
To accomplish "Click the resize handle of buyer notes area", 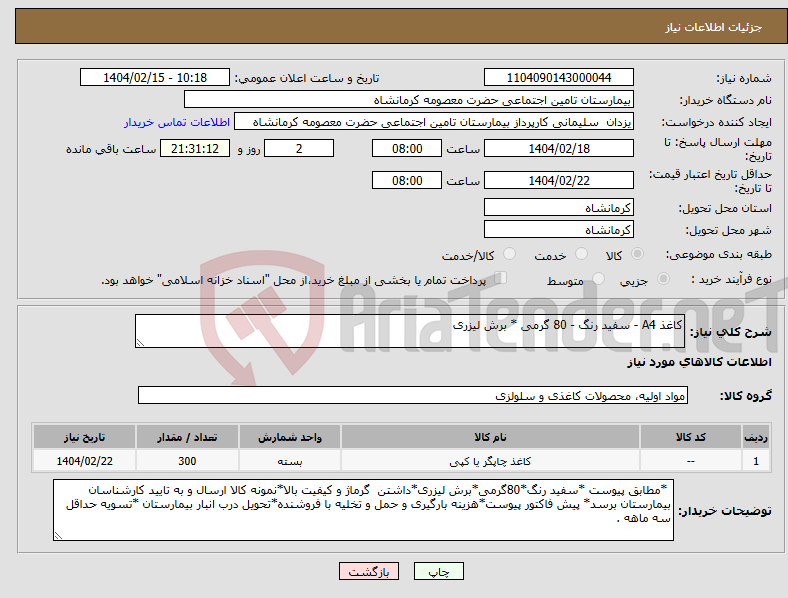I will [58, 536].
